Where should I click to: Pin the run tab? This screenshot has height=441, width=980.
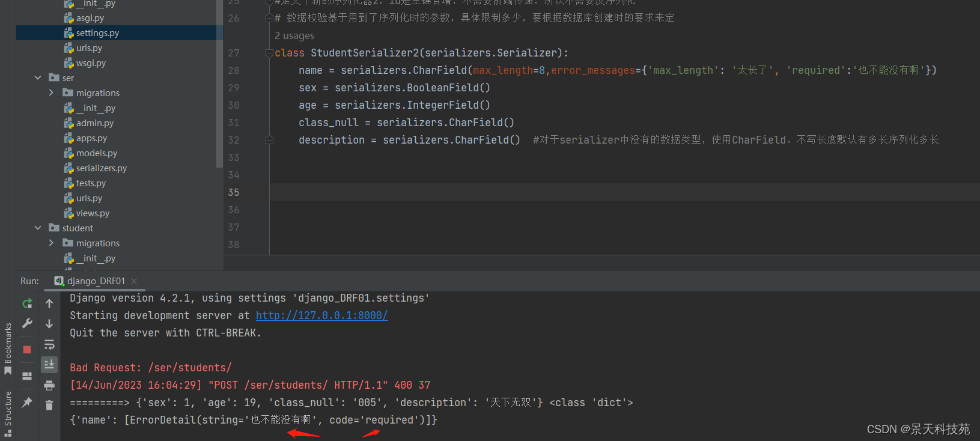pyautogui.click(x=27, y=403)
